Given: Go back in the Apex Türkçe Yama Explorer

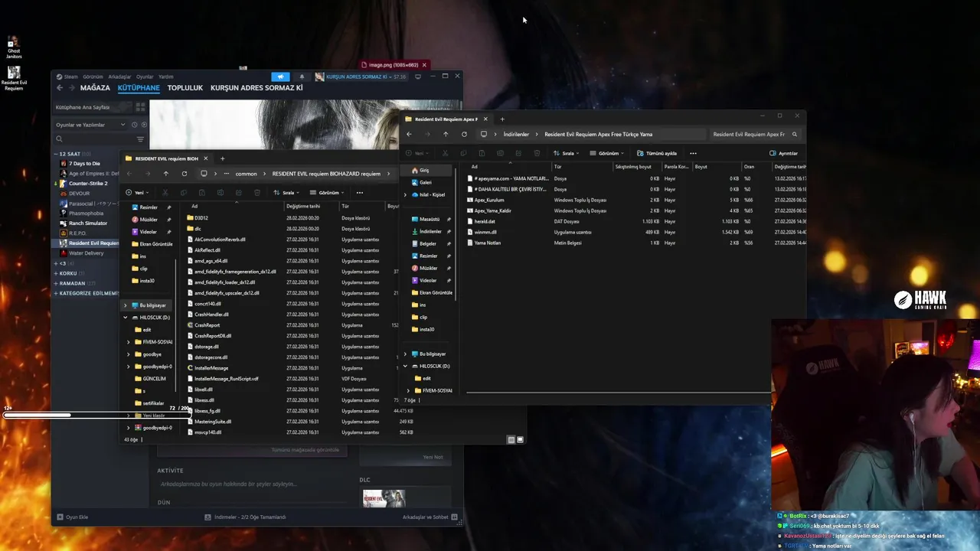Looking at the screenshot, I should (409, 134).
